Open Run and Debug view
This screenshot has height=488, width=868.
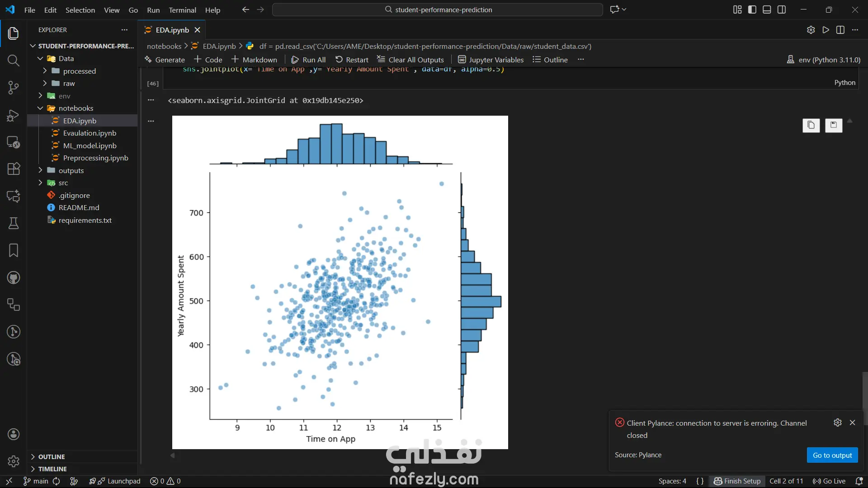coord(14,115)
